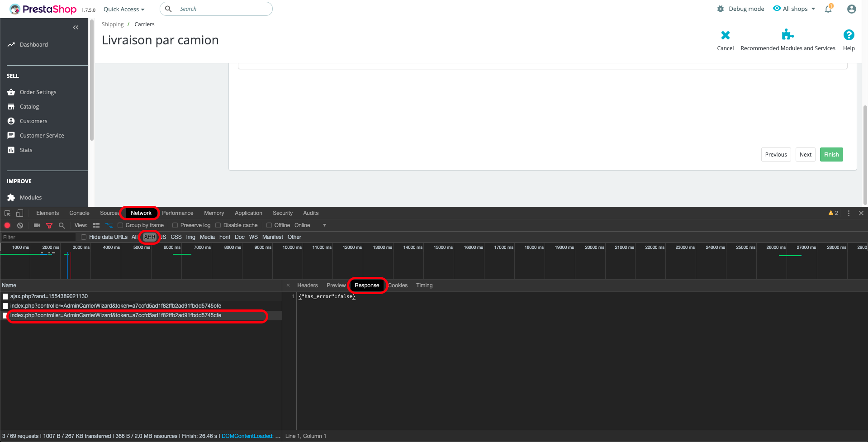Image resolution: width=868 pixels, height=442 pixels.
Task: Click the Name column header
Action: pyautogui.click(x=141, y=285)
